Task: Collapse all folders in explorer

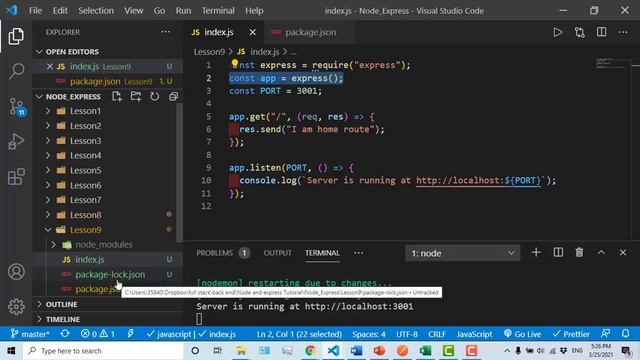Action: pos(173,96)
